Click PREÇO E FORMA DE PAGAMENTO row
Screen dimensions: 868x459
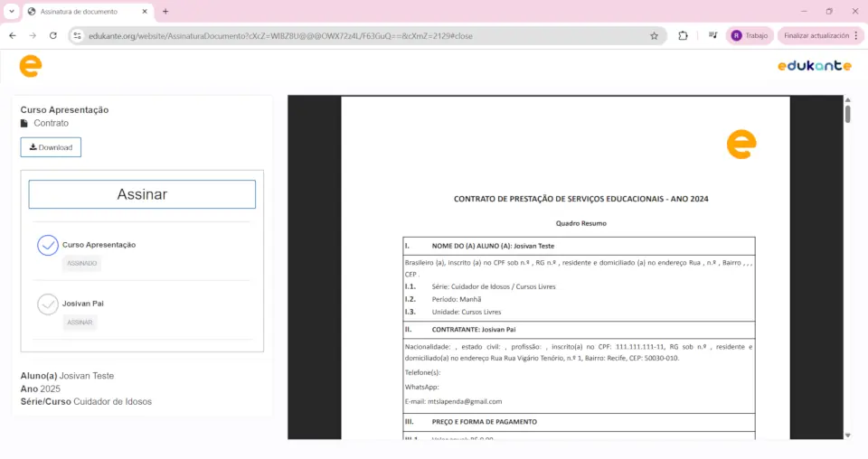579,422
